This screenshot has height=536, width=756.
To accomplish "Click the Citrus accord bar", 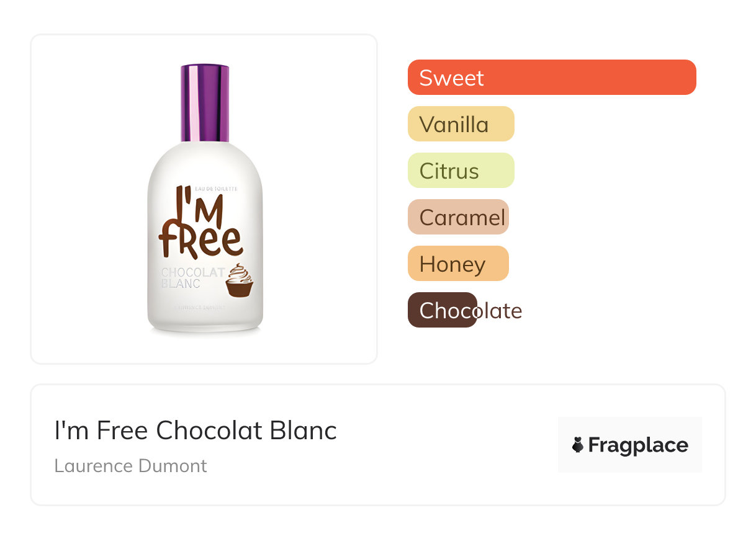I will [x=461, y=171].
